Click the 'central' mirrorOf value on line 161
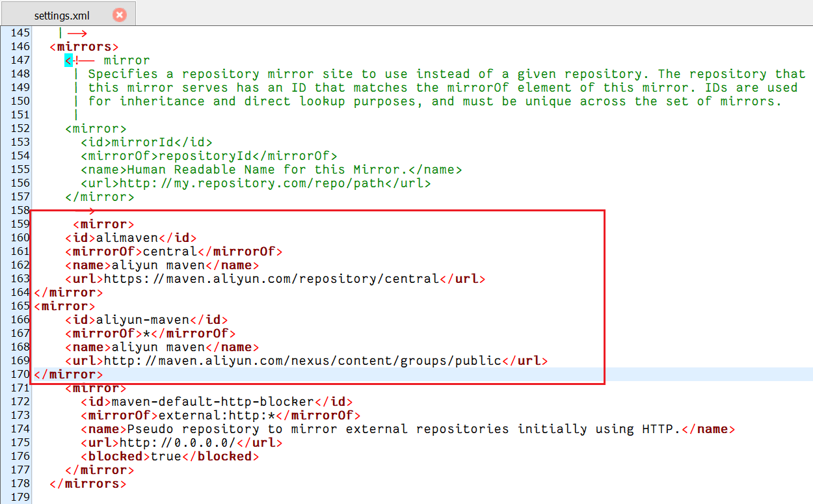The height and width of the screenshot is (504, 813). coord(170,251)
